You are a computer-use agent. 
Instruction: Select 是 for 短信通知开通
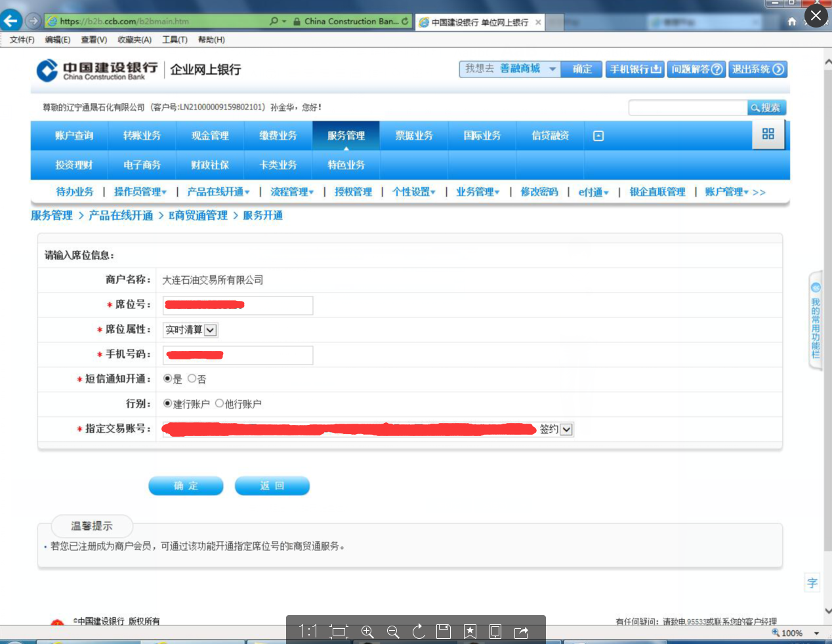(x=168, y=378)
